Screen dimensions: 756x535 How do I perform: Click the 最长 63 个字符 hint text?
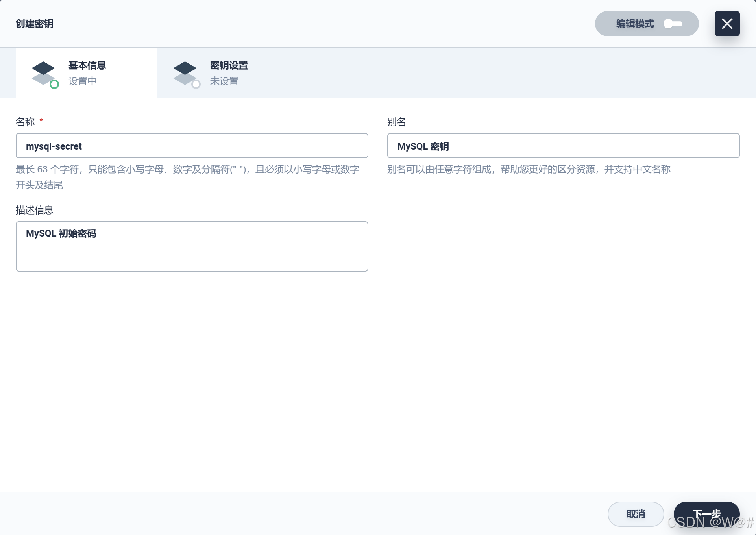(x=188, y=177)
